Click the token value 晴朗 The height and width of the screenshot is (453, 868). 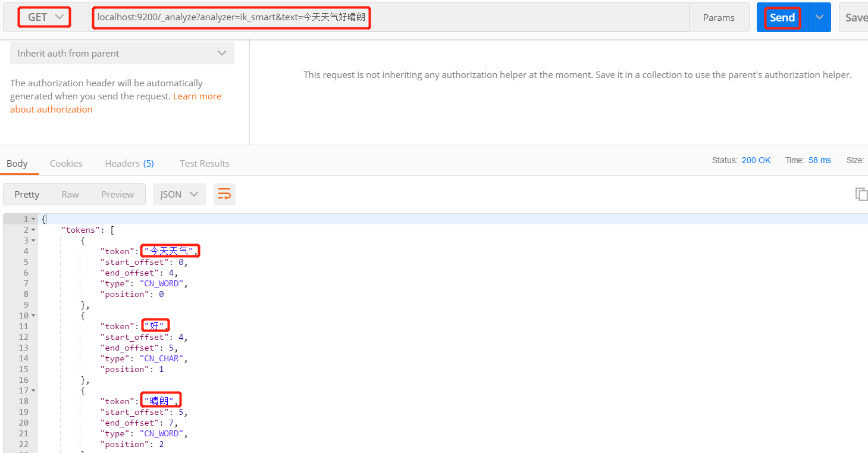point(159,401)
